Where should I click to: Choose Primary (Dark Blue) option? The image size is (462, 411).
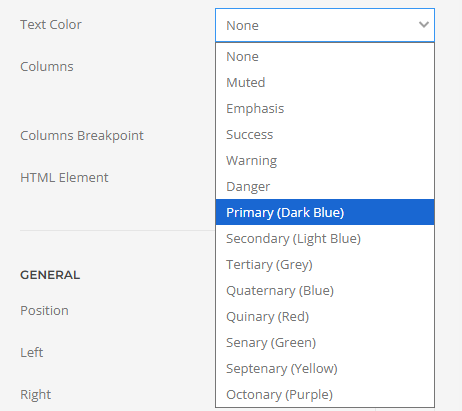coord(325,212)
